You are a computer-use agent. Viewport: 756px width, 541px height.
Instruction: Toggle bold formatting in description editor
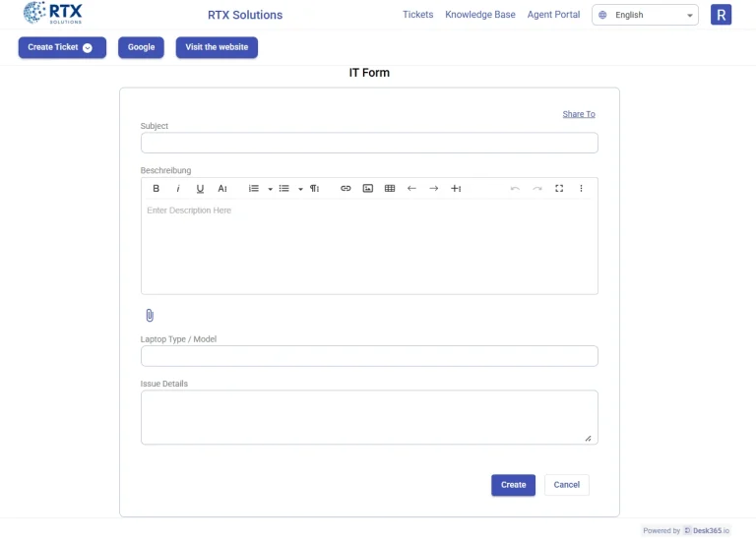[156, 188]
